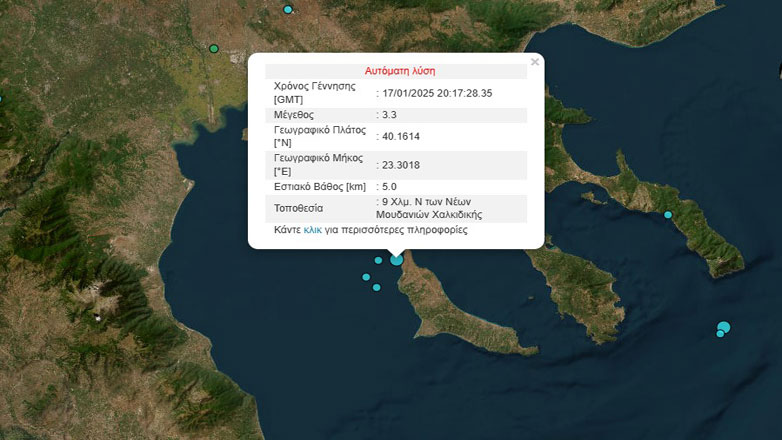The image size is (782, 440).
Task: Select the cyan marker at the top of the map
Action: coord(288,9)
